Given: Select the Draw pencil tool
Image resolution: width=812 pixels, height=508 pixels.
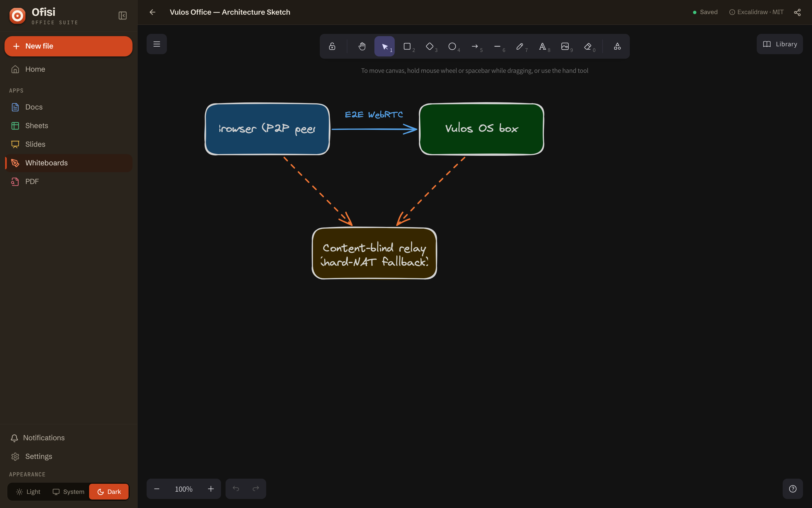Looking at the screenshot, I should click(x=519, y=46).
